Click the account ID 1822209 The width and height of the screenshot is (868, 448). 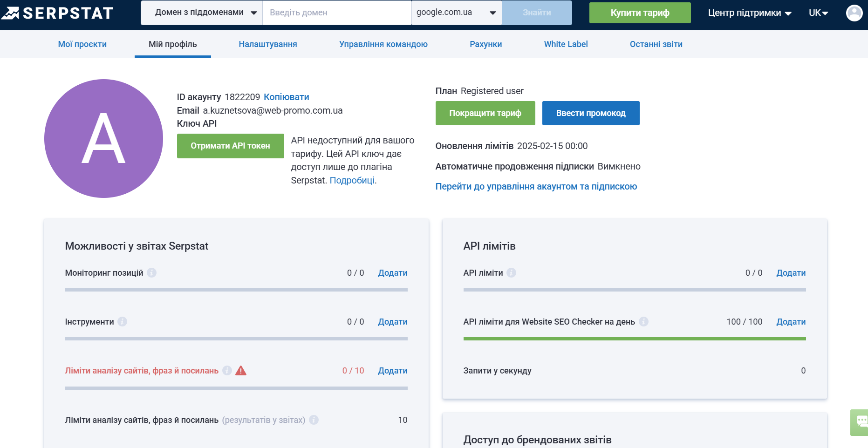pos(242,97)
